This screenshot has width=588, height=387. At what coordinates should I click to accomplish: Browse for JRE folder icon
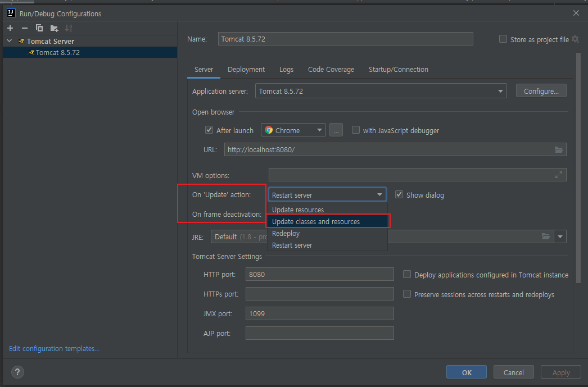[546, 236]
